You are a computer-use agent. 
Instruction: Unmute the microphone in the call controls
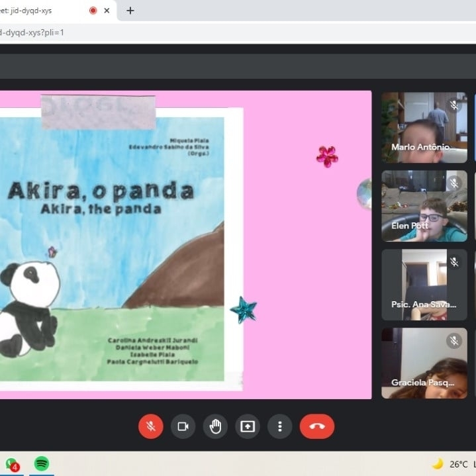(x=150, y=426)
